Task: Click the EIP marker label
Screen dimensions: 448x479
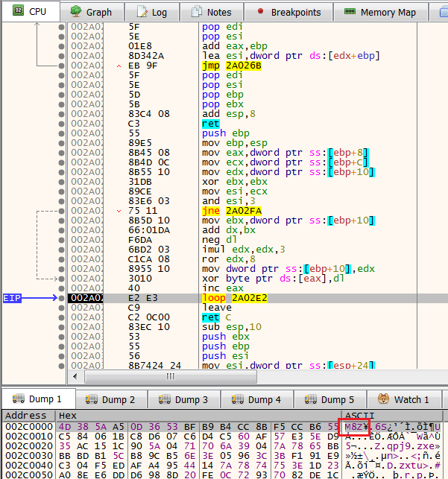Action: point(12,298)
